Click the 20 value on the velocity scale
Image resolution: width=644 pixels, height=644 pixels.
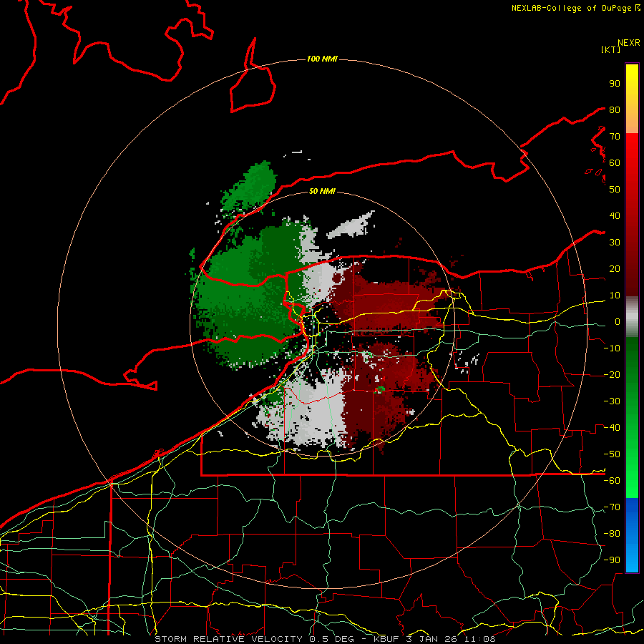(x=615, y=268)
